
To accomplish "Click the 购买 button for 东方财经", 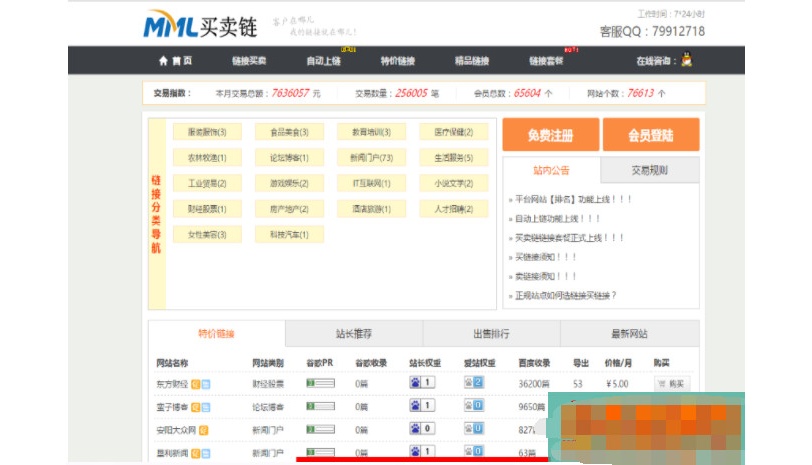I will coord(671,384).
